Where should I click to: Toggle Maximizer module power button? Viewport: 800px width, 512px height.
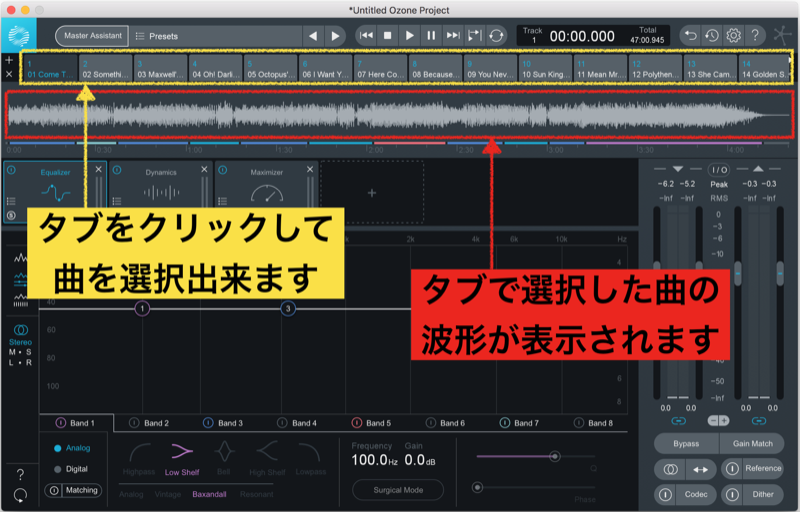222,170
